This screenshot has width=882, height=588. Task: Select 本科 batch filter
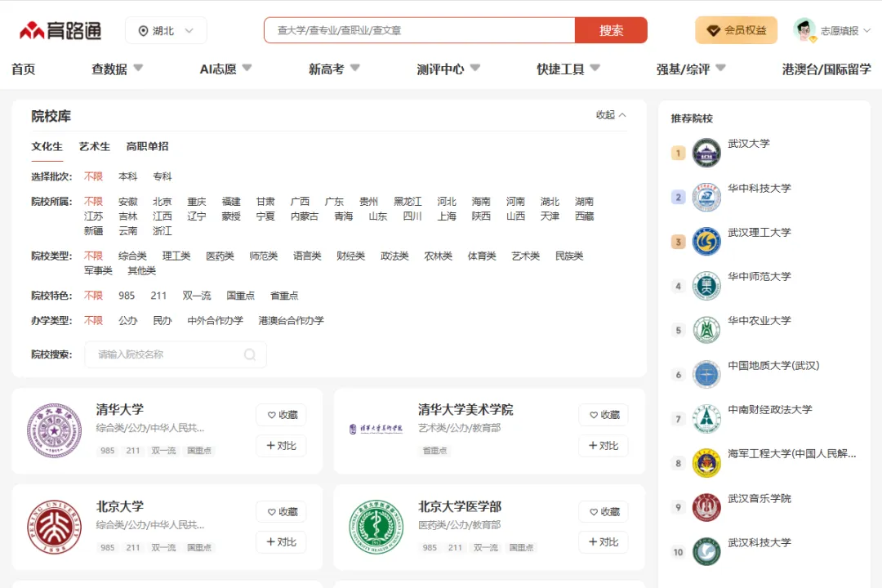[127, 176]
